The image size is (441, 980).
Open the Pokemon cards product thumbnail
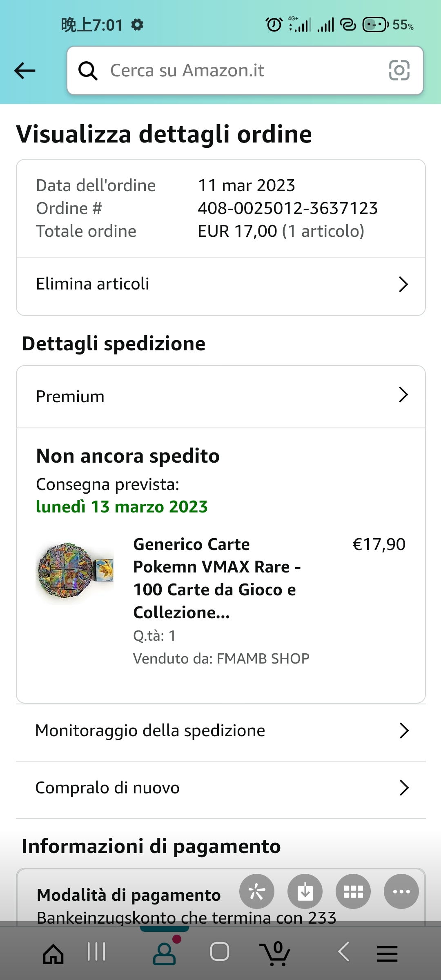point(76,572)
